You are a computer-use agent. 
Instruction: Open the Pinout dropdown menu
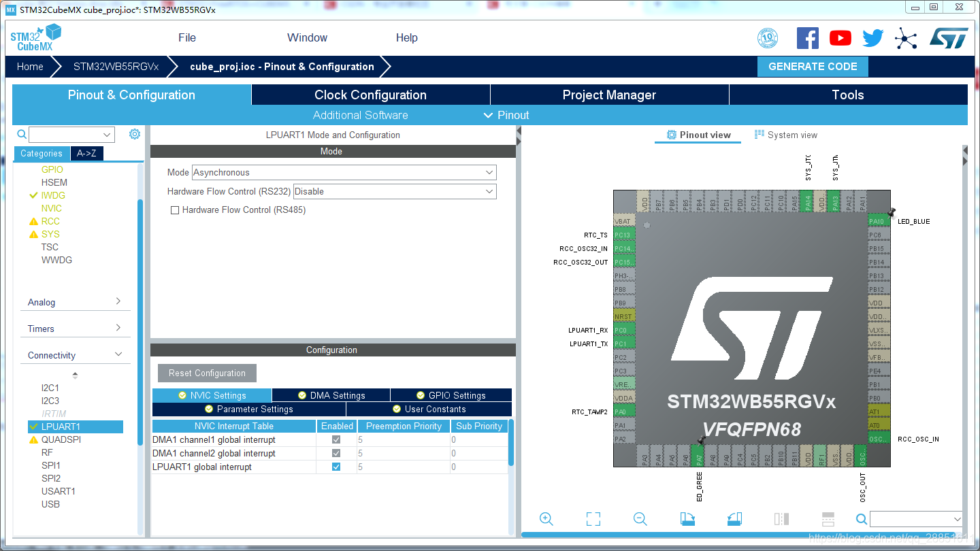tap(506, 115)
